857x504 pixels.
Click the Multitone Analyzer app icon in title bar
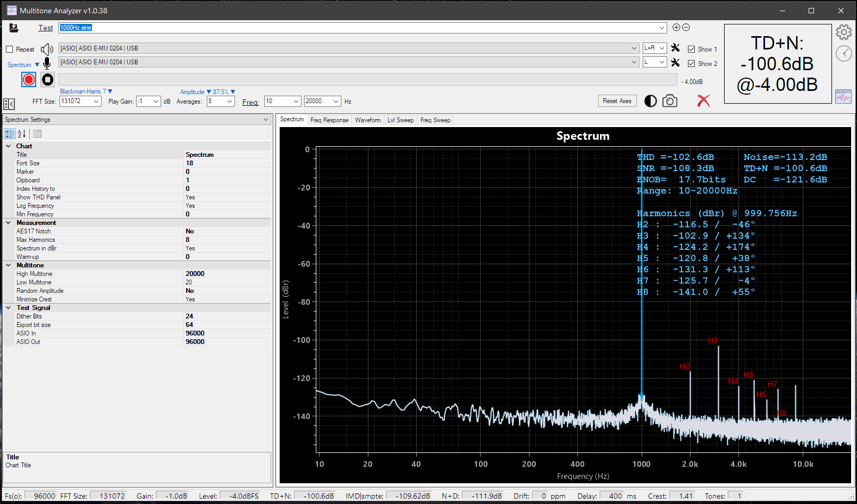(12, 11)
